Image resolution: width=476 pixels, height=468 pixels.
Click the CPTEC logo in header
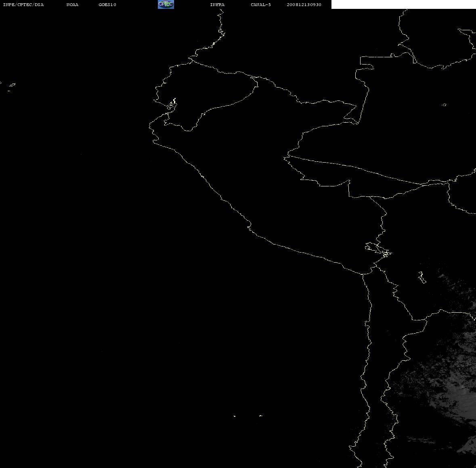click(166, 4)
